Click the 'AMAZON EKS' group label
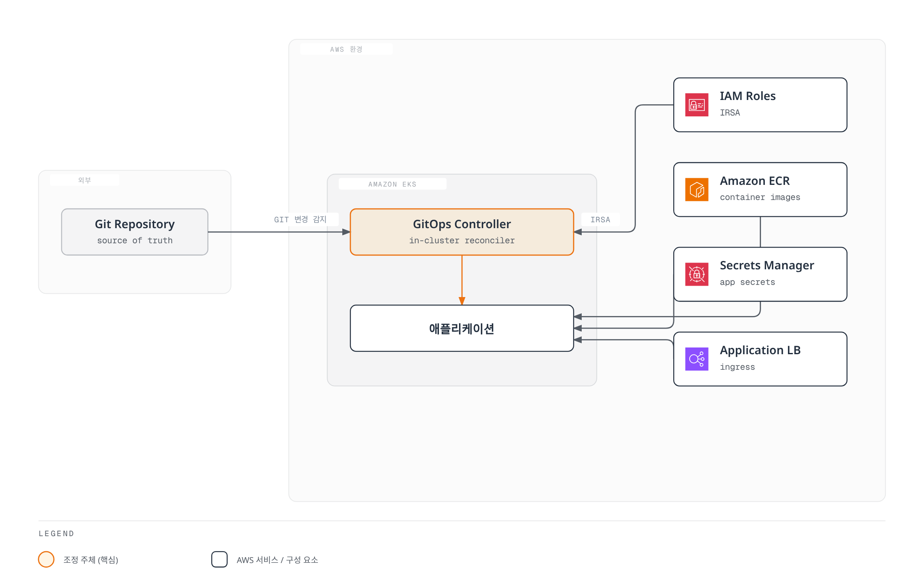 click(x=392, y=184)
